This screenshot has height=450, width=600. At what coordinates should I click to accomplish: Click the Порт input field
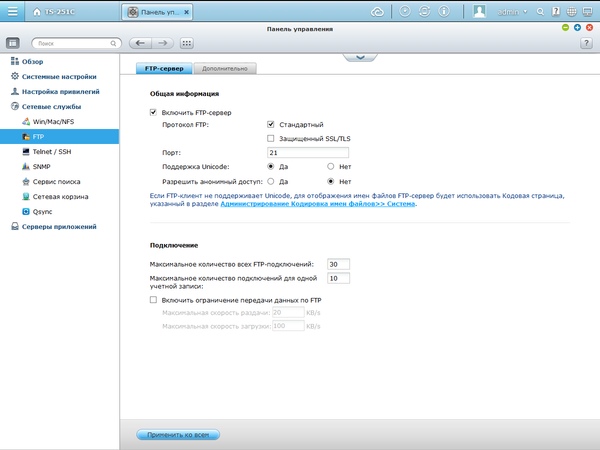click(308, 152)
